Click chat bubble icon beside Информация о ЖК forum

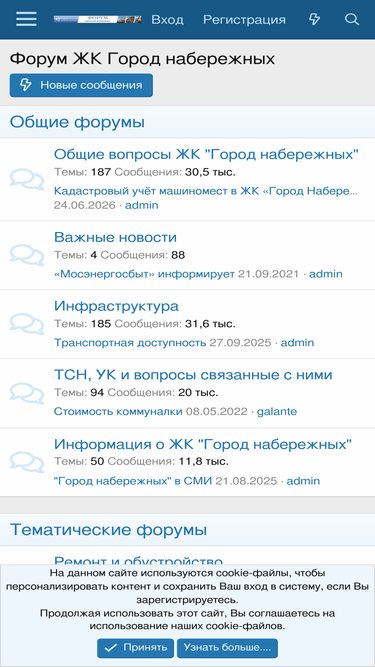(x=27, y=462)
